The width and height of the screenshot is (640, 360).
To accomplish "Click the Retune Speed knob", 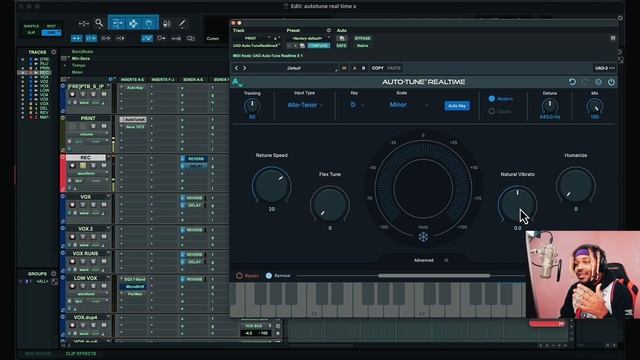I will click(x=271, y=186).
